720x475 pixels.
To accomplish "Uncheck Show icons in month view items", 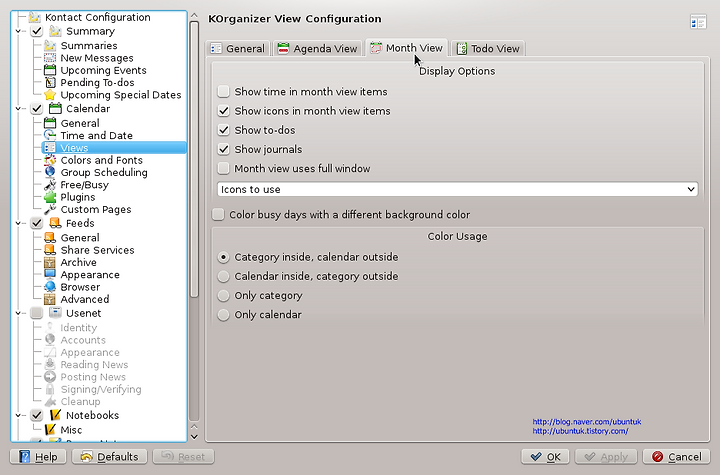I will click(224, 111).
